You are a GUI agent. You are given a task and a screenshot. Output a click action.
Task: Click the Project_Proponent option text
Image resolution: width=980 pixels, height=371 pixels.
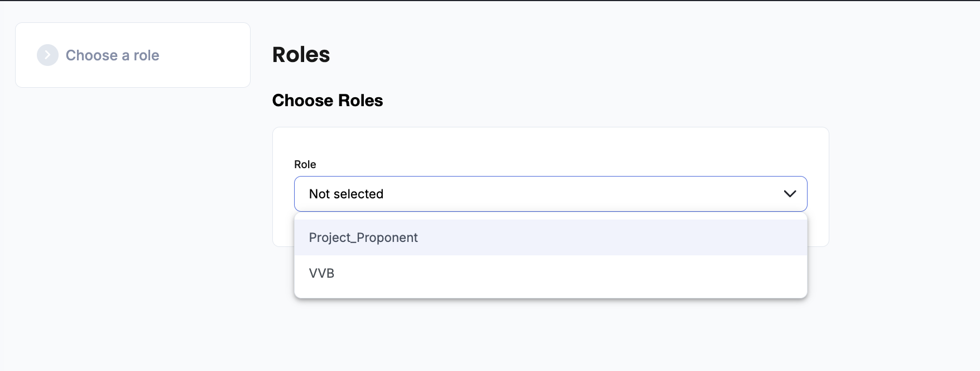(x=363, y=237)
